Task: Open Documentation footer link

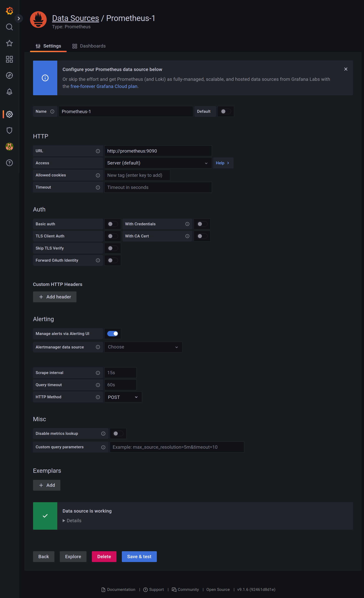Action: coord(118,590)
